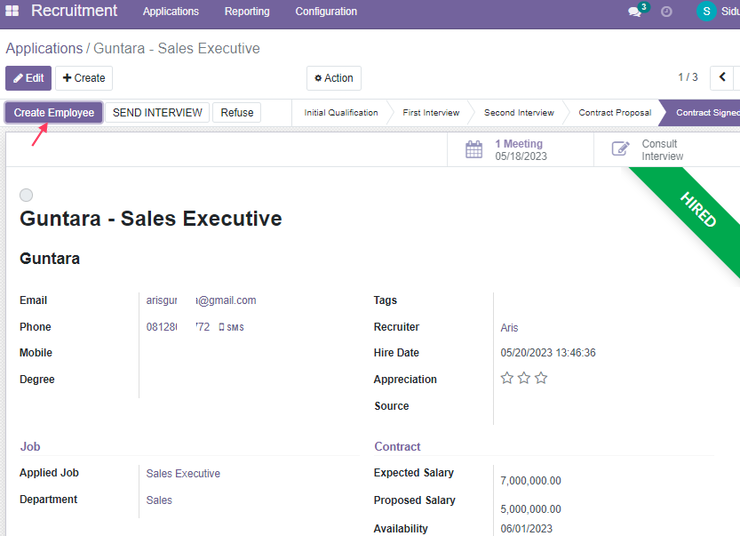Click the user avatar S icon
Image resolution: width=740 pixels, height=536 pixels.
(706, 11)
